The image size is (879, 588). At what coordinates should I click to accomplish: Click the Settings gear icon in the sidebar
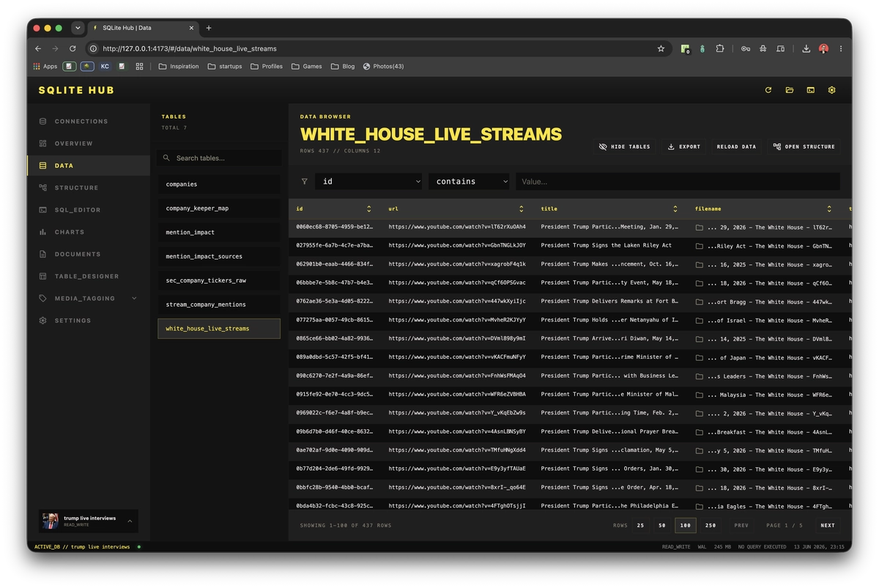point(42,321)
